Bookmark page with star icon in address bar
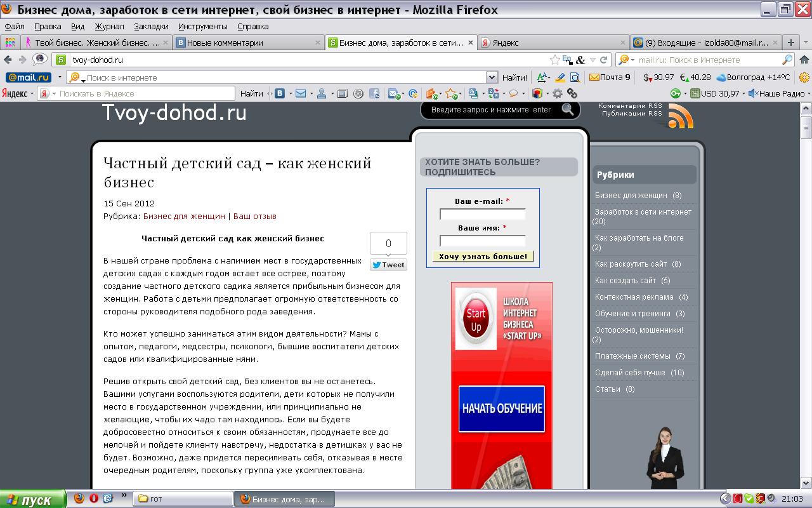 (555, 60)
